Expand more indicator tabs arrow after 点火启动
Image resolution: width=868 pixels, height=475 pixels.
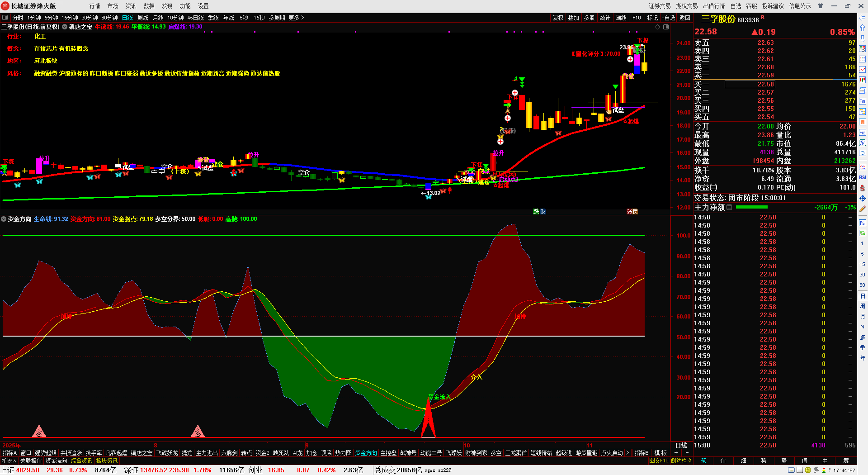pos(627,453)
